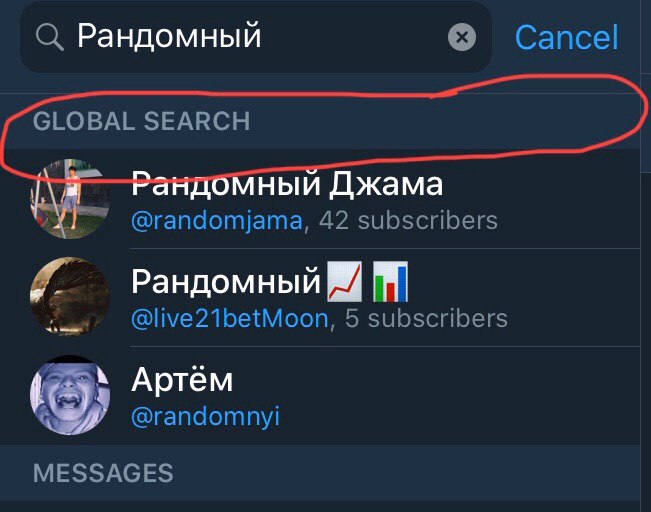Viewport: 651px width, 512px height.
Task: Click the 42 subscribers label
Action: 408,220
